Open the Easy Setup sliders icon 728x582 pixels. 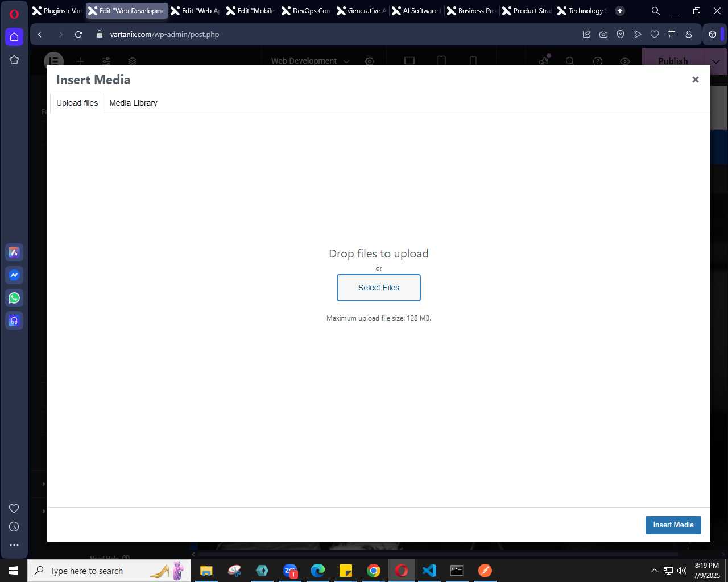tap(672, 35)
